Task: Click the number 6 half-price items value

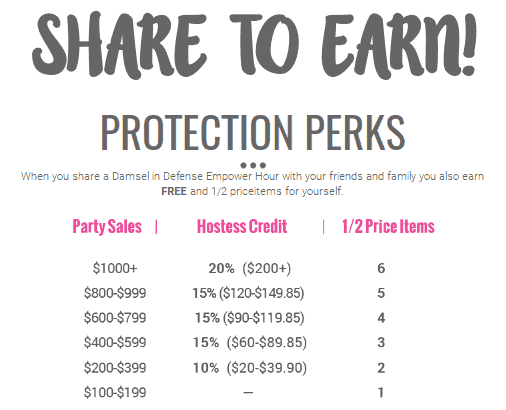Action: coord(381,268)
